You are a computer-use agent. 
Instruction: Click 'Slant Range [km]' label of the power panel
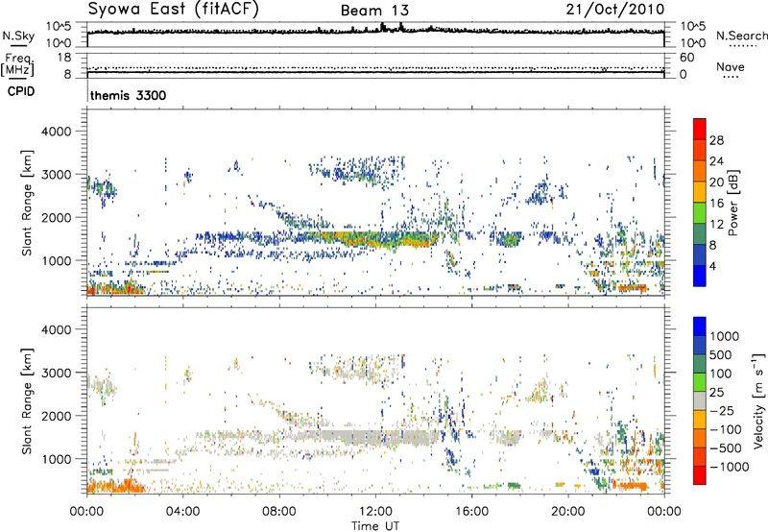[x=27, y=203]
